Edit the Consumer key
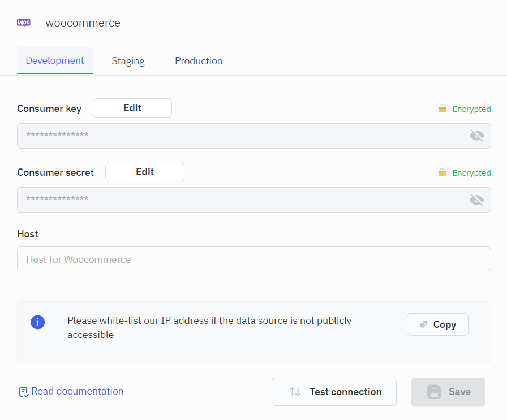Screen dimensions: 507x420 pos(132,108)
